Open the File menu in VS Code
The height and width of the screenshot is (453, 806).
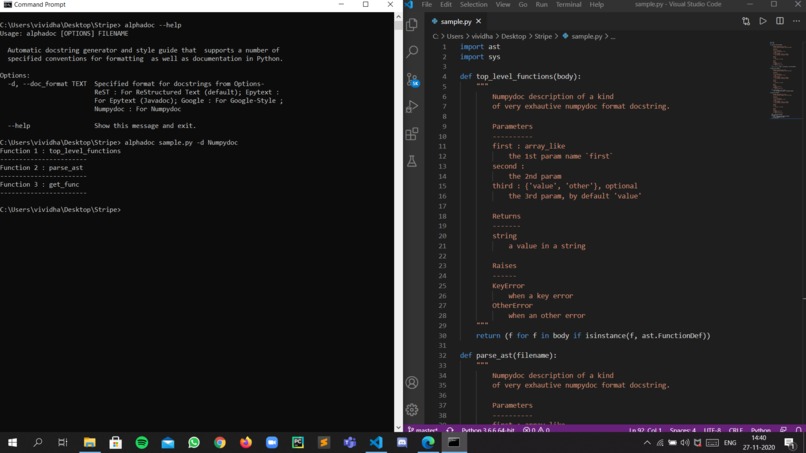(x=427, y=5)
